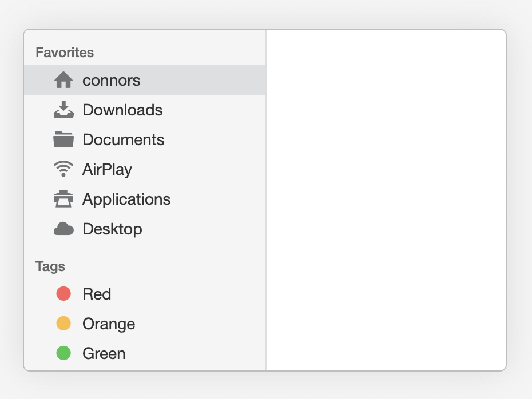This screenshot has width=532, height=399.
Task: Click the orange tag color dot
Action: [x=63, y=323]
